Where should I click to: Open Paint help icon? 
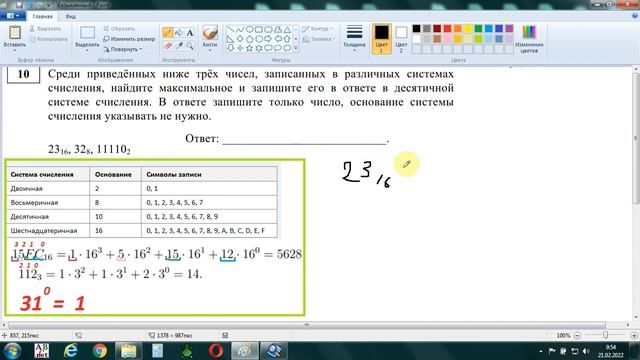click(x=635, y=16)
